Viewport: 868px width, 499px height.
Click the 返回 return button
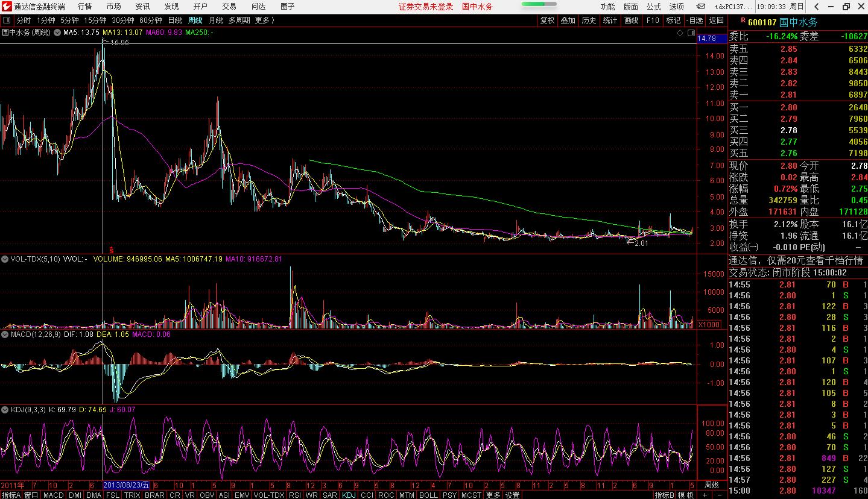(x=716, y=20)
